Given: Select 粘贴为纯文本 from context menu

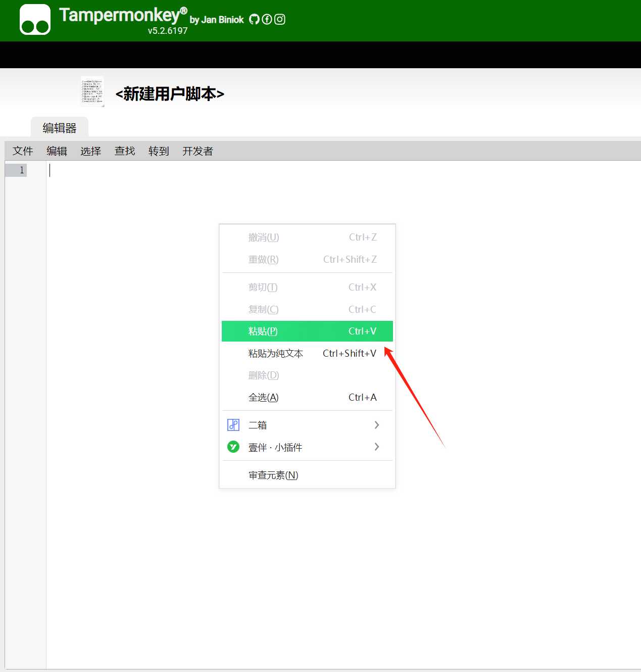Looking at the screenshot, I should pyautogui.click(x=307, y=354).
